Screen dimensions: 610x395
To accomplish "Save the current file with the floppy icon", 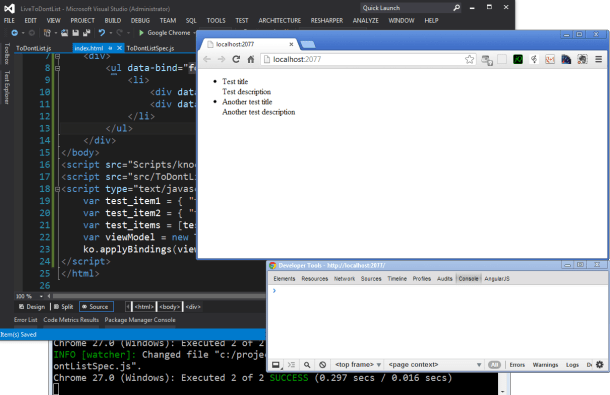I will coord(75,33).
